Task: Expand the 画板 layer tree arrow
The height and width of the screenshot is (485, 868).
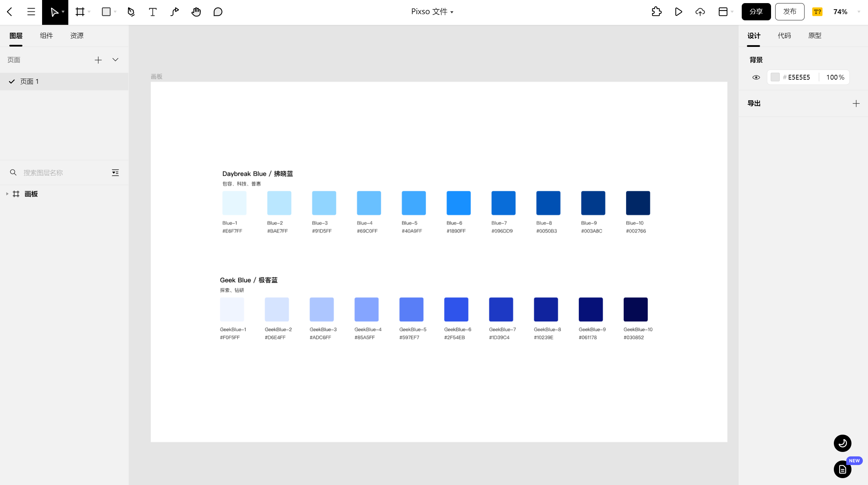Action: 7,194
